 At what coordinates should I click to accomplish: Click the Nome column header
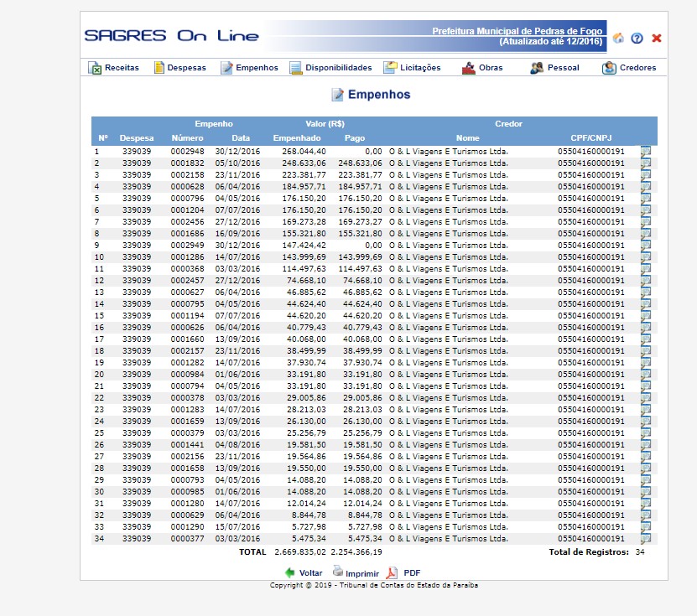468,138
